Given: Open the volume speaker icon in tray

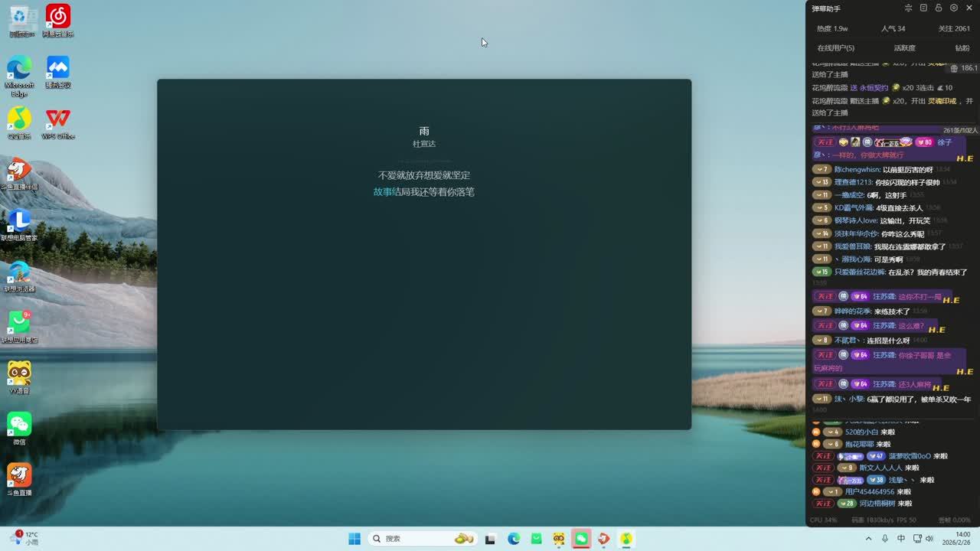Looking at the screenshot, I should (x=929, y=539).
